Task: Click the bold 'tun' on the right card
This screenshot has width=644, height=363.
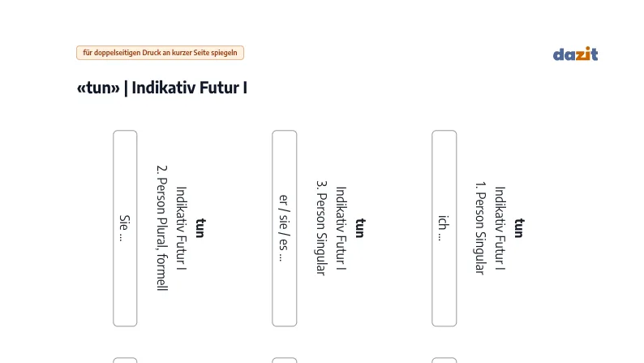Action: (x=519, y=228)
